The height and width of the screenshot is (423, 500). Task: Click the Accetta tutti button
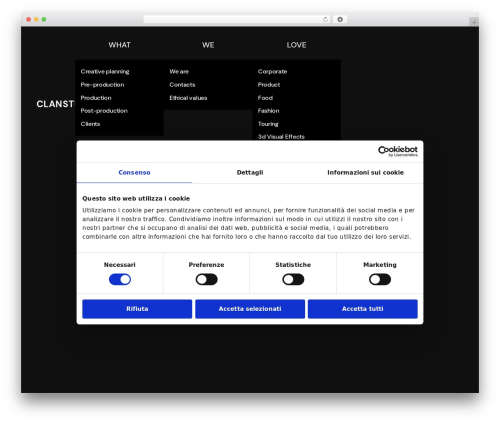click(363, 309)
